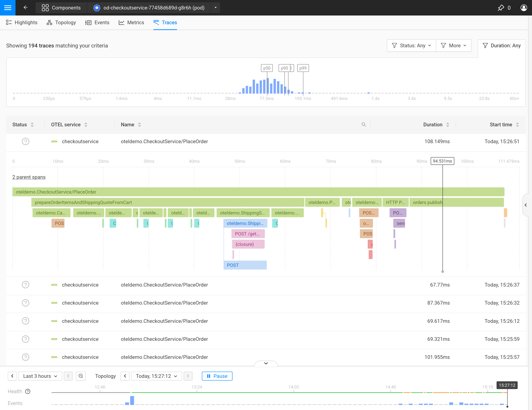Click the zoom out time range icon
532x410 pixels.
[x=81, y=376]
